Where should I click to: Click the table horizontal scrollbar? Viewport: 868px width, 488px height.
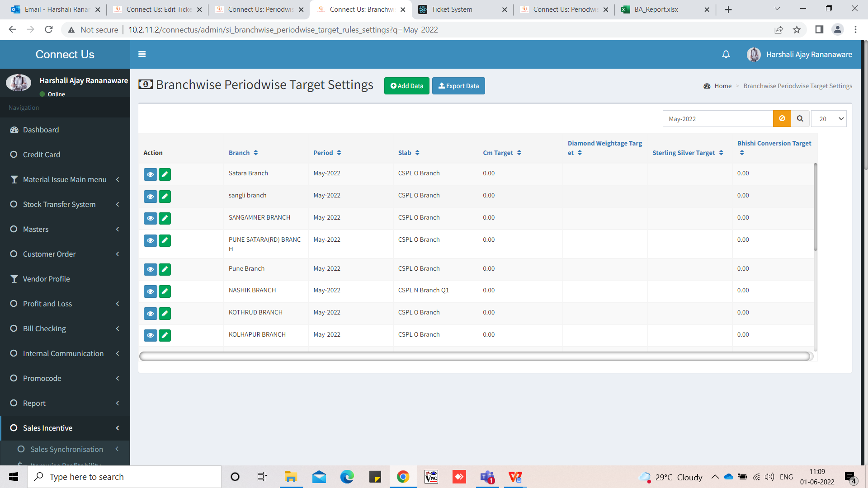475,357
